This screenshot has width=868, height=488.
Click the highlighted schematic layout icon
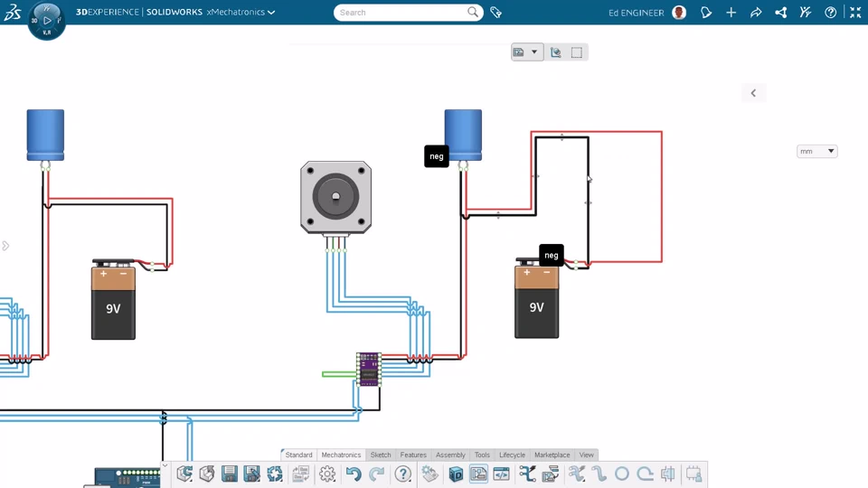(x=478, y=474)
